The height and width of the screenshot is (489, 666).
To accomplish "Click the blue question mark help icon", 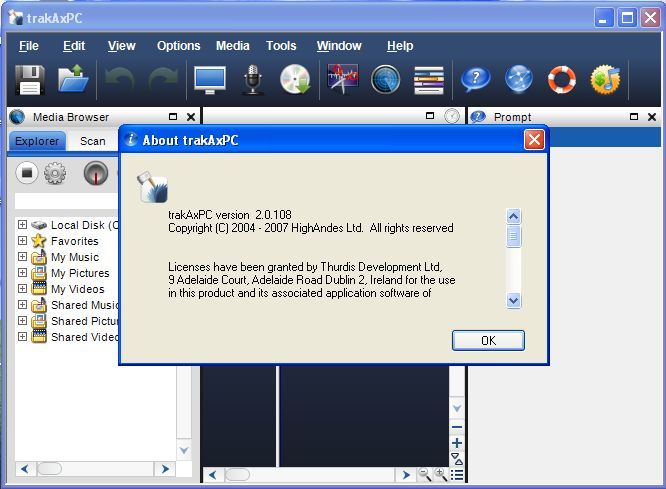I will tap(474, 79).
